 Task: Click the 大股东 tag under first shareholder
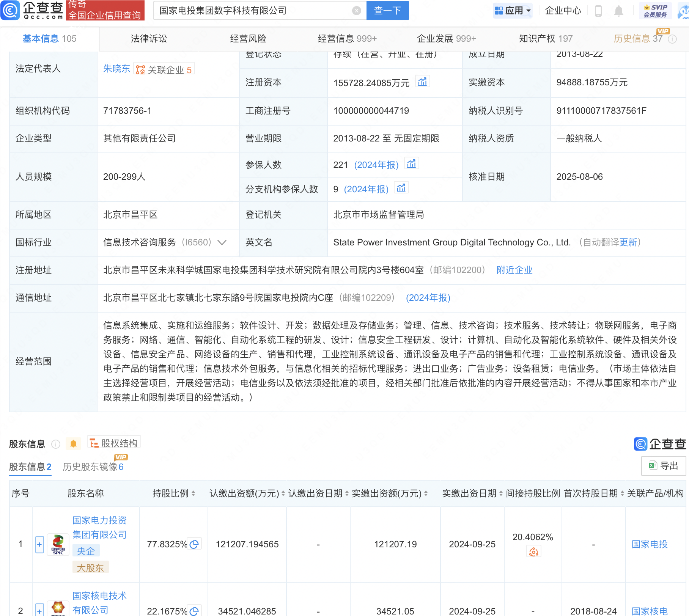pos(90,568)
